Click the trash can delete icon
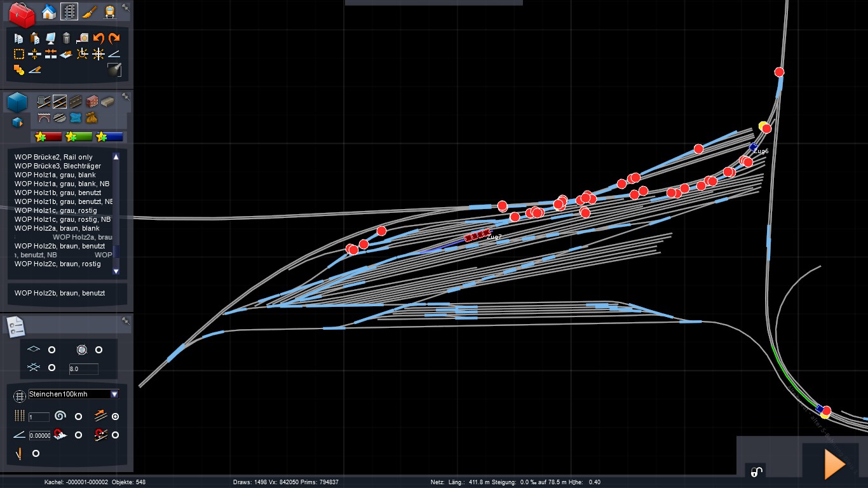The height and width of the screenshot is (488, 868). point(66,39)
